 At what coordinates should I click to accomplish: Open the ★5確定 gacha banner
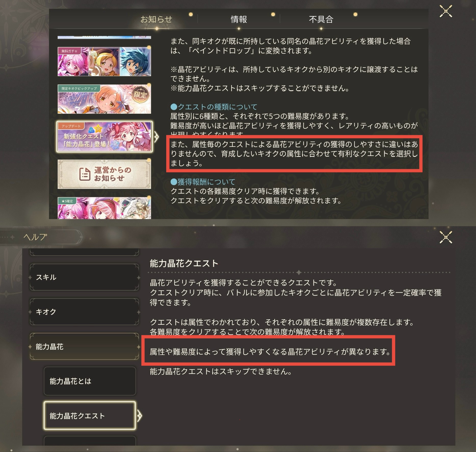104,208
